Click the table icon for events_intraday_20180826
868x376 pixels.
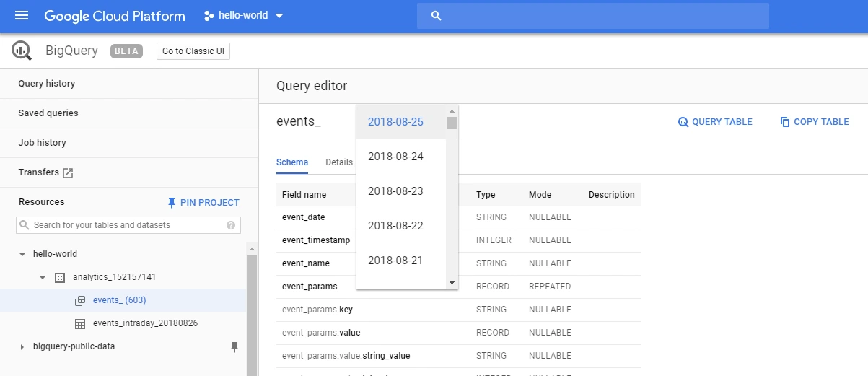coord(80,323)
